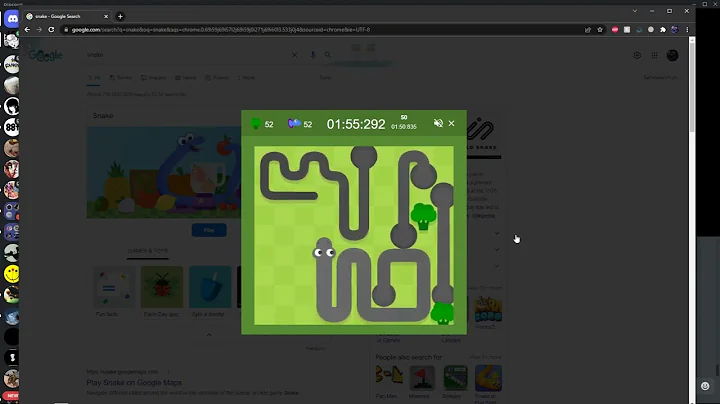Click the Google logo
The image size is (720, 404).
point(45,55)
